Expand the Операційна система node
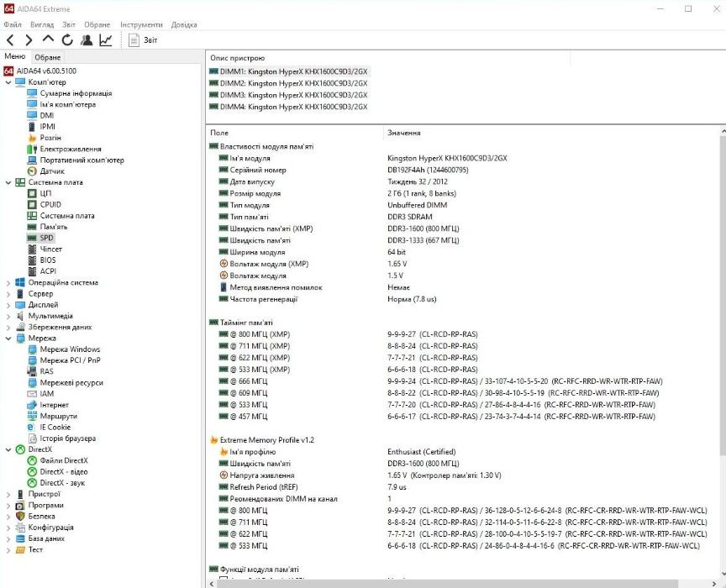Image resolution: width=726 pixels, height=588 pixels. click(8, 282)
